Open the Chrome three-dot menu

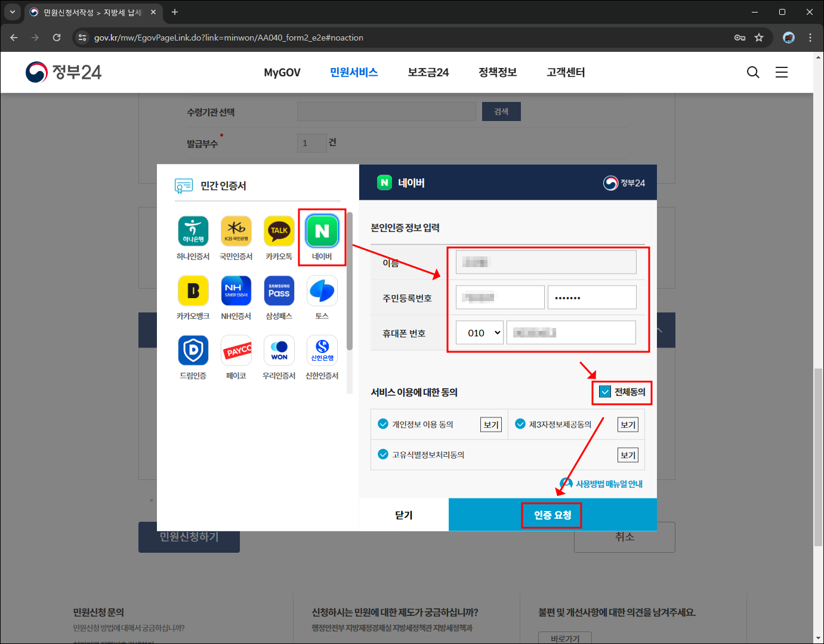click(x=810, y=38)
